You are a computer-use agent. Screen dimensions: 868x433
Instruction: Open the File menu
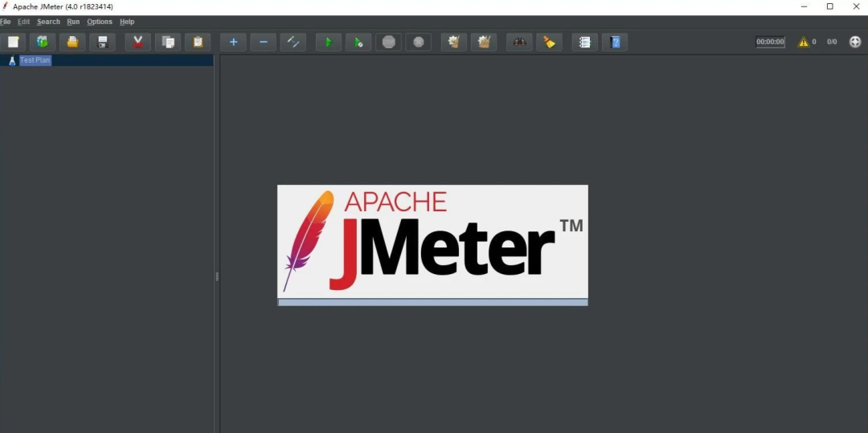[x=5, y=22]
